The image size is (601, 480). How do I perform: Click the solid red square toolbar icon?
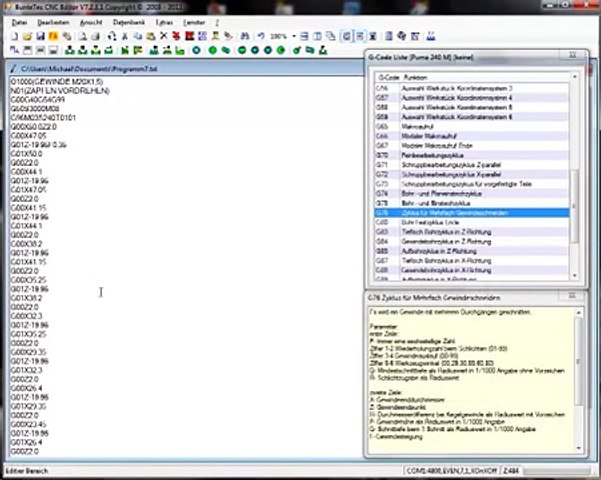[189, 36]
